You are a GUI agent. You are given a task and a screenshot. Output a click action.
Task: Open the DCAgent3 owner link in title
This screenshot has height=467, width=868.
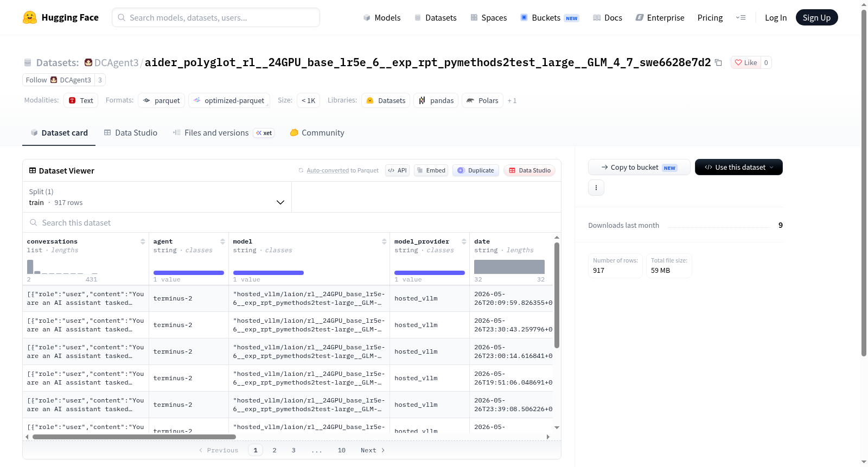click(x=117, y=63)
